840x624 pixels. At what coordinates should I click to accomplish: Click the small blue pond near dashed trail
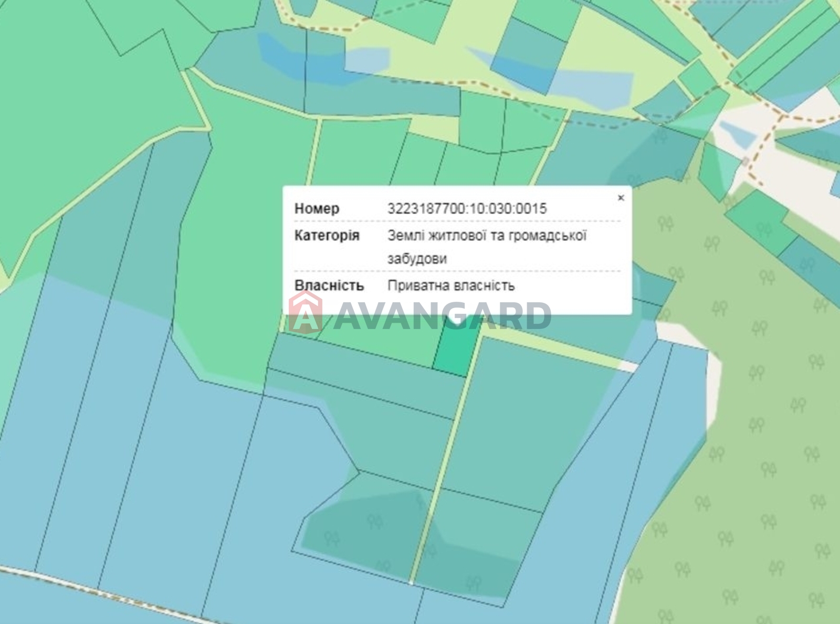tap(738, 135)
